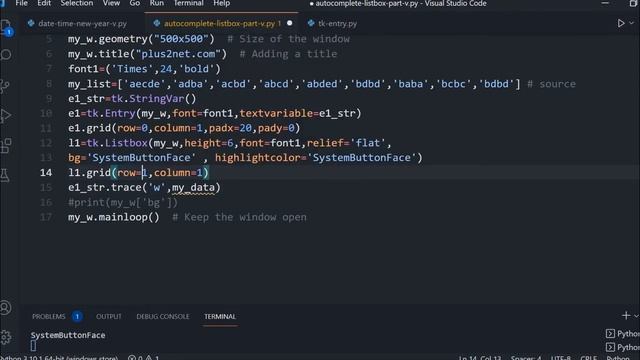Click the errors and warnings status icon
This screenshot has height=360, width=640.
(x=144, y=358)
